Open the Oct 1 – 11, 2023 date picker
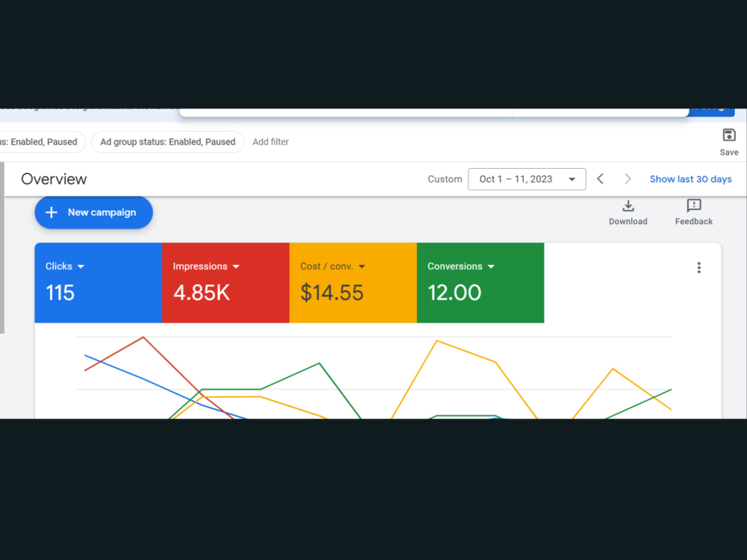Screen dimensions: 747x560 click(527, 179)
